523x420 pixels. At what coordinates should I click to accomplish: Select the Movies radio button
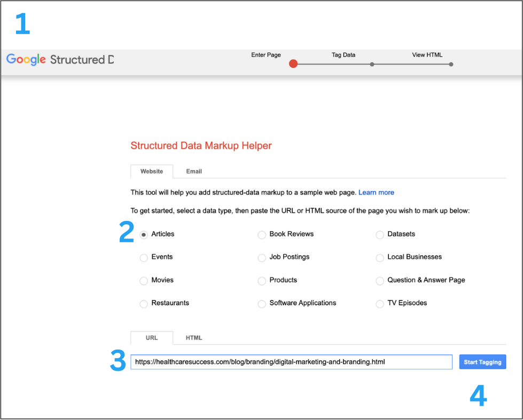tap(144, 281)
